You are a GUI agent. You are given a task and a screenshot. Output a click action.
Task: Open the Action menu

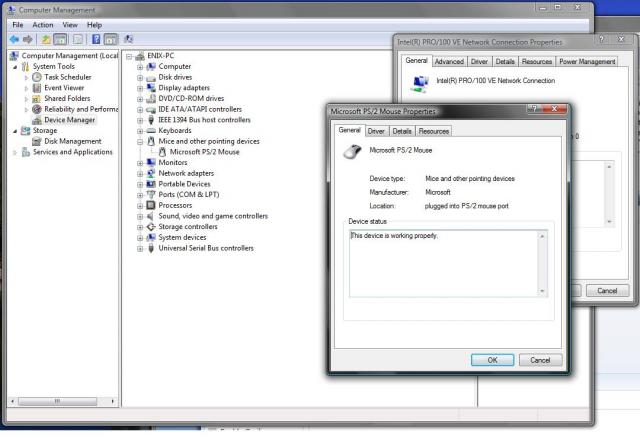(43, 25)
